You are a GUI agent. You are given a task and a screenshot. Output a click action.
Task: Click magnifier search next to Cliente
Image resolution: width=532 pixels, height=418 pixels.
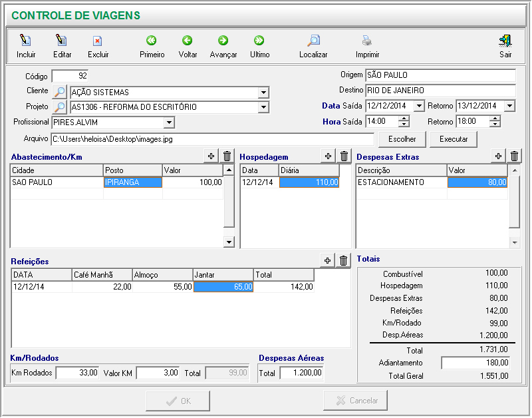pos(60,92)
